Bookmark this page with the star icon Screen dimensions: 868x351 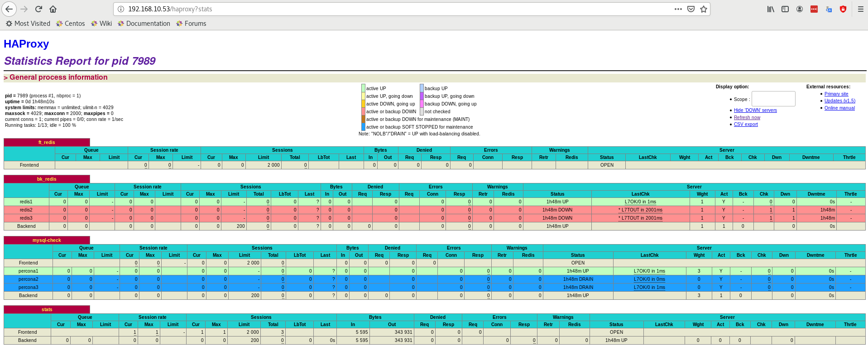(704, 9)
